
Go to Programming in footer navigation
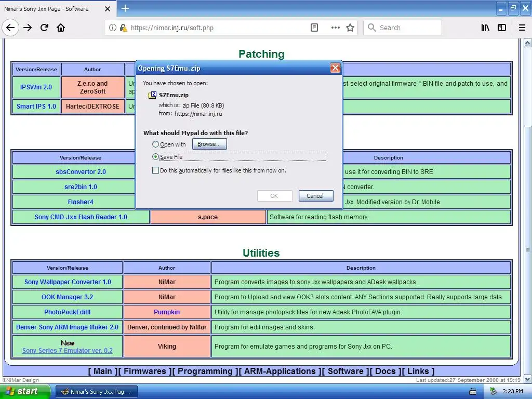point(205,371)
